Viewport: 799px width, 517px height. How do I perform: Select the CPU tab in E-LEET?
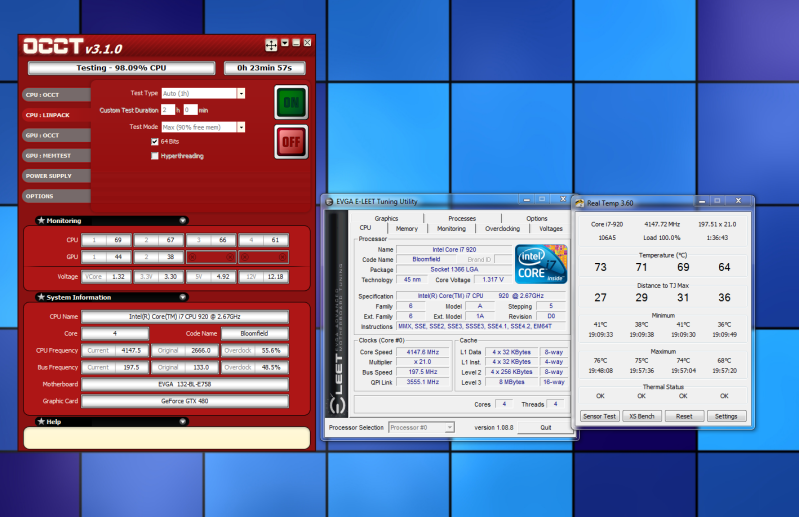(365, 228)
